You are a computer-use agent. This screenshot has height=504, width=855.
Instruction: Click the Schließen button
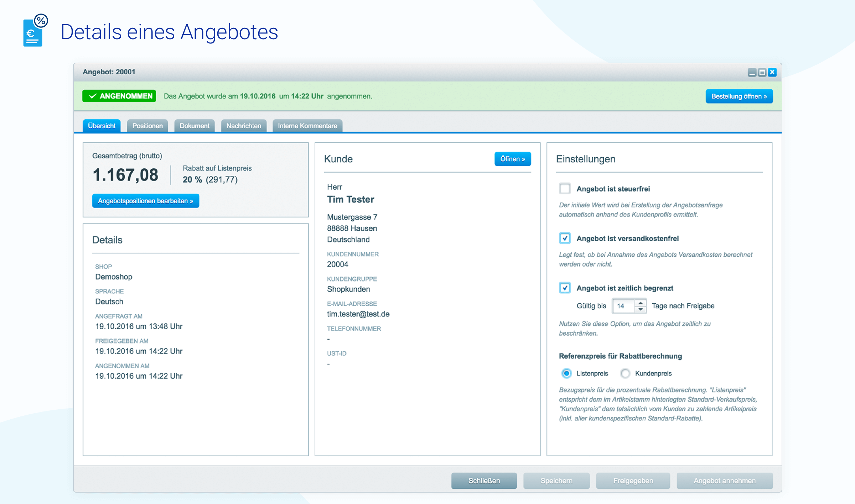pyautogui.click(x=484, y=481)
